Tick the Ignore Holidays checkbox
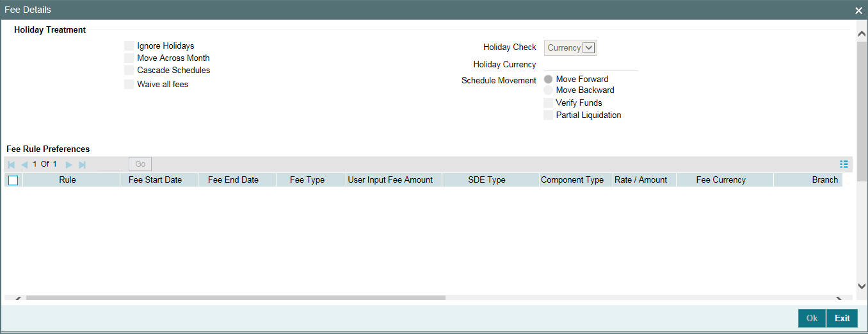The width and height of the screenshot is (868, 334). (129, 46)
